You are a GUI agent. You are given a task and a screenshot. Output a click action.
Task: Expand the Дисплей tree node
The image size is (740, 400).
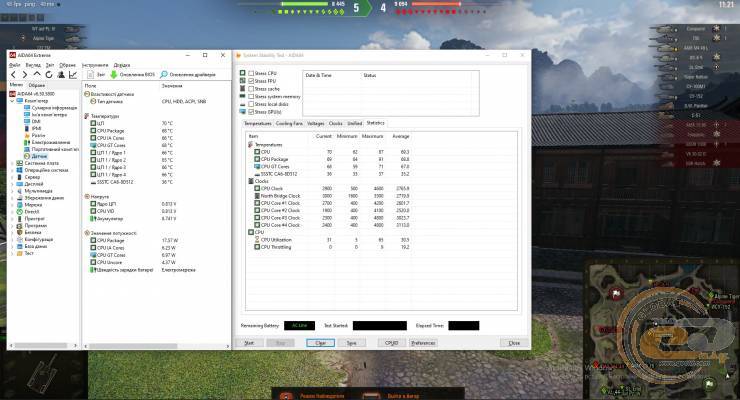(12, 184)
